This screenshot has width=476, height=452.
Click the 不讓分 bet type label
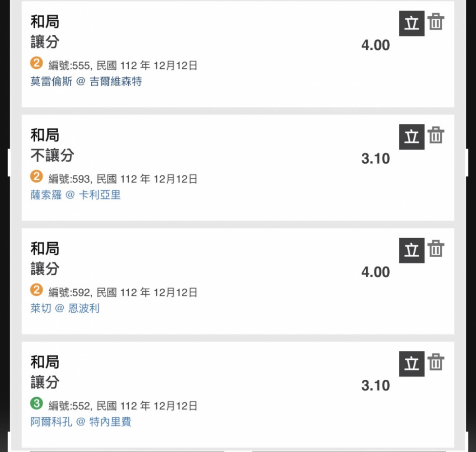(x=52, y=155)
